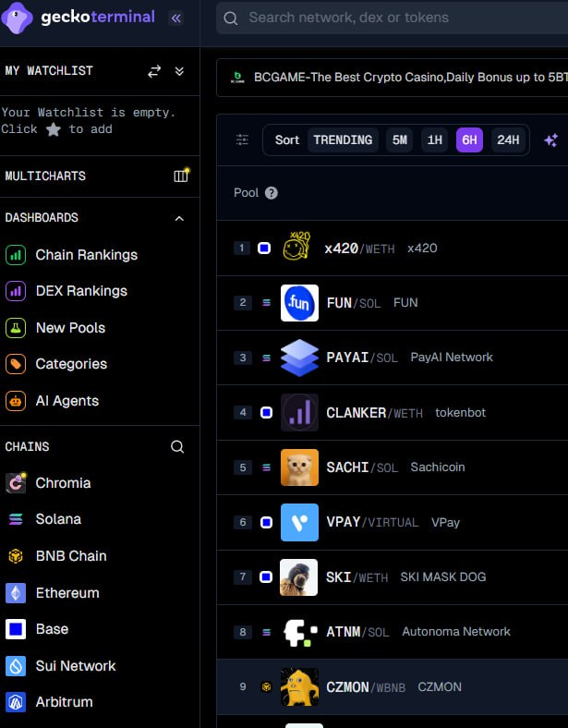Open CLANKER/WETH pool row
568x728 pixels.
(393, 412)
